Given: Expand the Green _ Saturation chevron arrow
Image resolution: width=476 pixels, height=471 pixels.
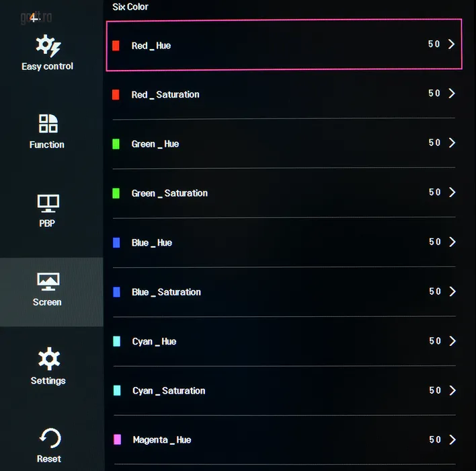Looking at the screenshot, I should [x=452, y=192].
